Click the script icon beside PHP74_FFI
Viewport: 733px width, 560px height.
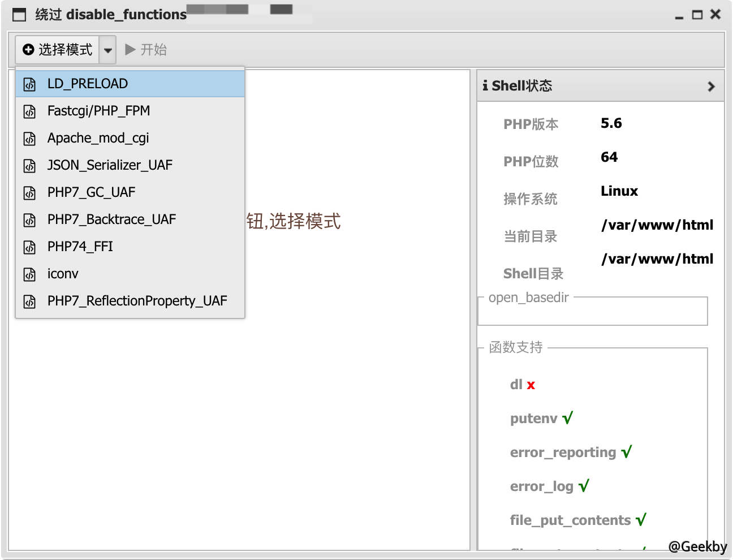29,247
